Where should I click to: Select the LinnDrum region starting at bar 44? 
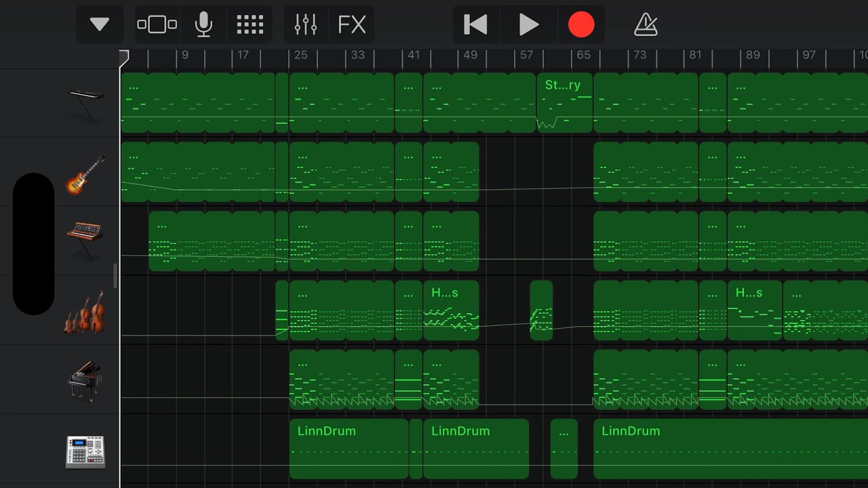pos(476,449)
